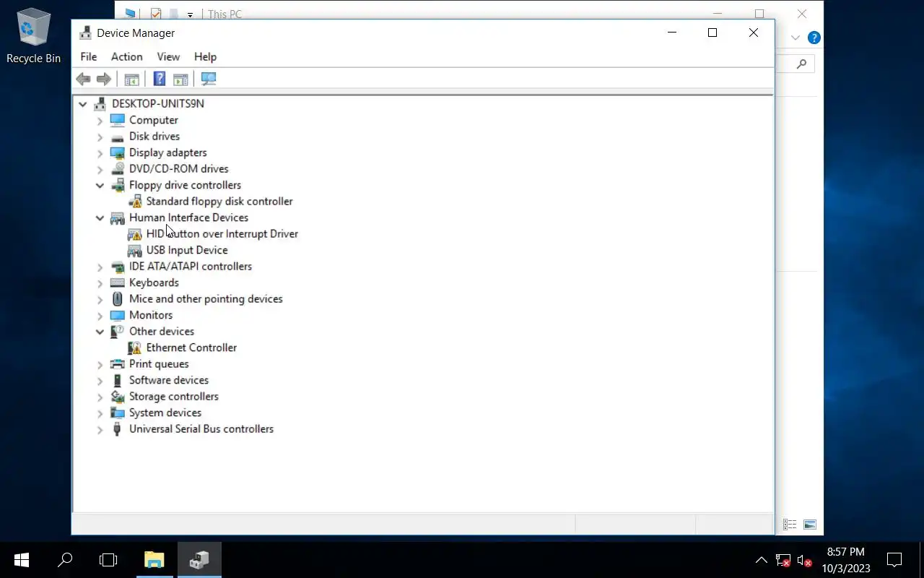Switch This PC window to large icons view
Screen dimensions: 924x578
tap(810, 525)
